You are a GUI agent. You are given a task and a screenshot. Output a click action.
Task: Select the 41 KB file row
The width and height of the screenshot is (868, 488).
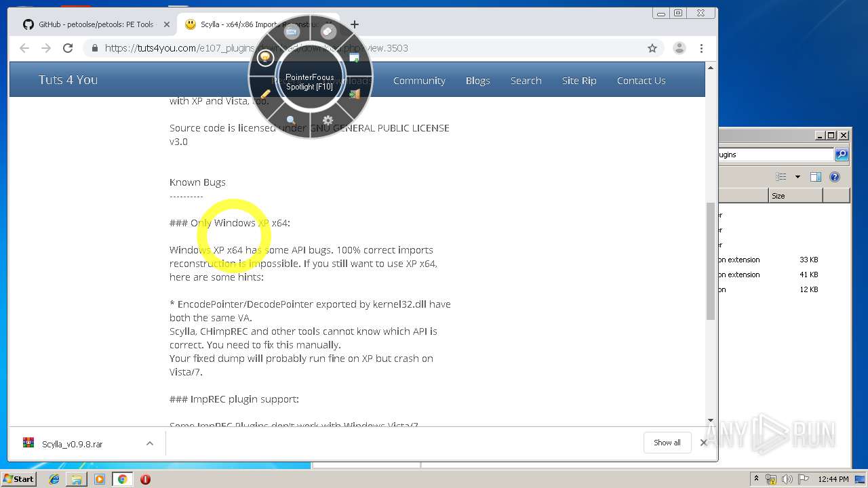[784, 274]
